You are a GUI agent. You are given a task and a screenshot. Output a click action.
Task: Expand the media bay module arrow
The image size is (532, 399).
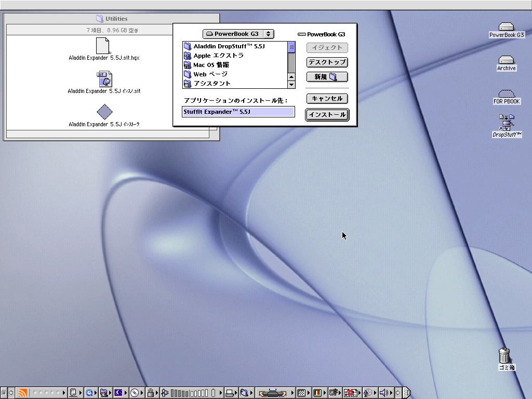(x=292, y=393)
